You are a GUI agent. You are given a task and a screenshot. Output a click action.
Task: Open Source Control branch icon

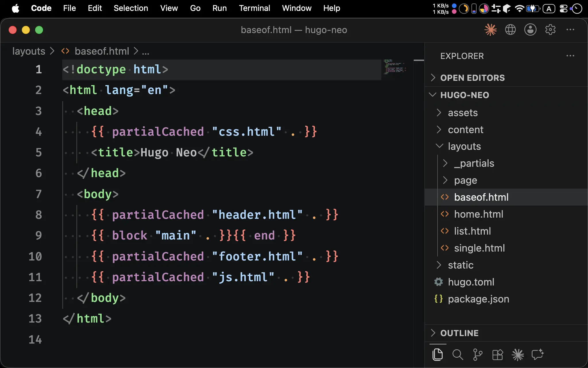click(477, 354)
